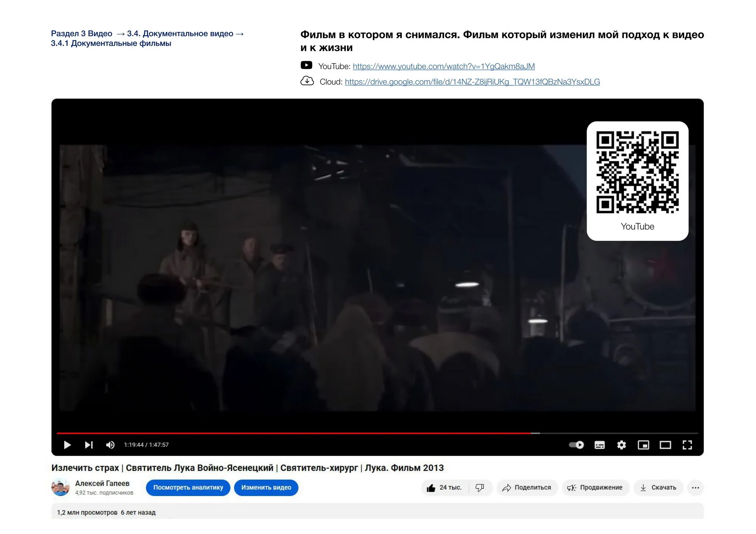
Task: Click breadcrumb Раздел 3 Видео
Action: tap(82, 34)
